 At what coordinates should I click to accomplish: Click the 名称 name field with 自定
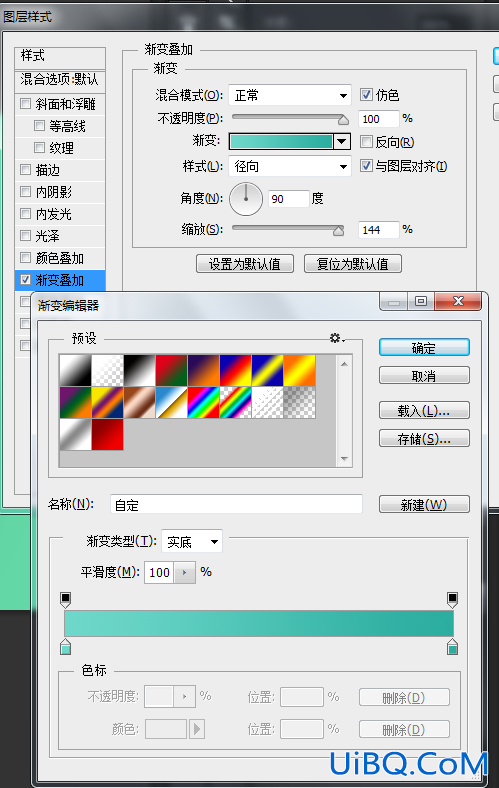point(236,504)
